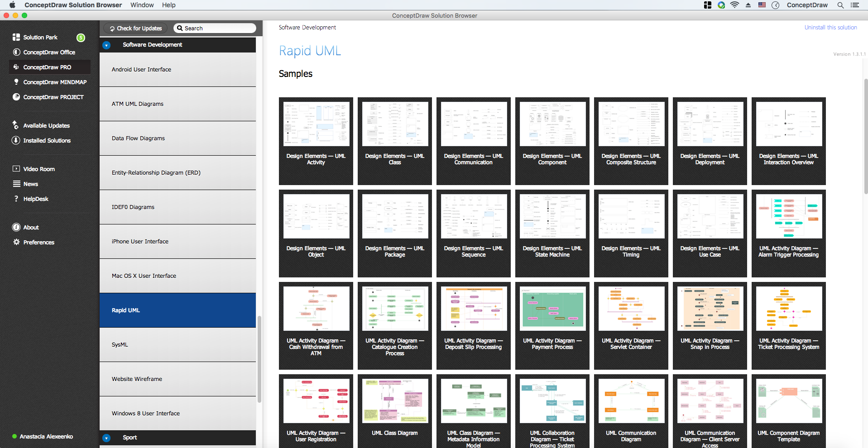This screenshot has height=448, width=868.
Task: Click the Apple menu icon
Action: point(12,5)
